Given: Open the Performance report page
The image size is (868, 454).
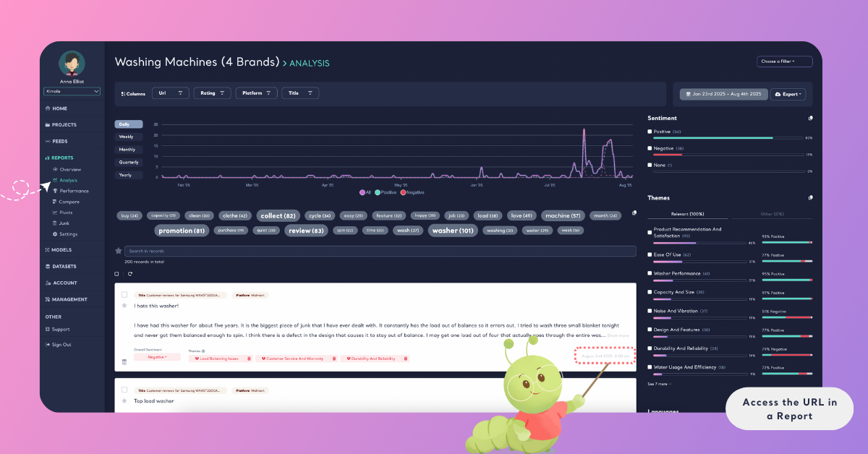Looking at the screenshot, I should tap(71, 191).
